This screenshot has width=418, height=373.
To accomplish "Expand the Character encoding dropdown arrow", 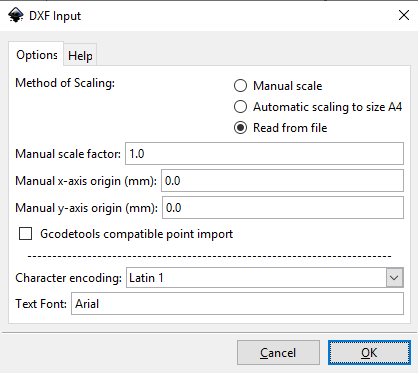I will click(x=394, y=278).
